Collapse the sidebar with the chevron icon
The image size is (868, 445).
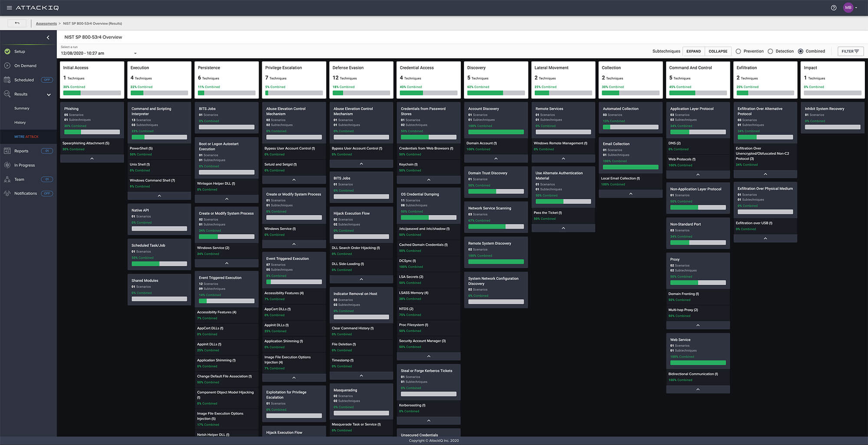(48, 38)
